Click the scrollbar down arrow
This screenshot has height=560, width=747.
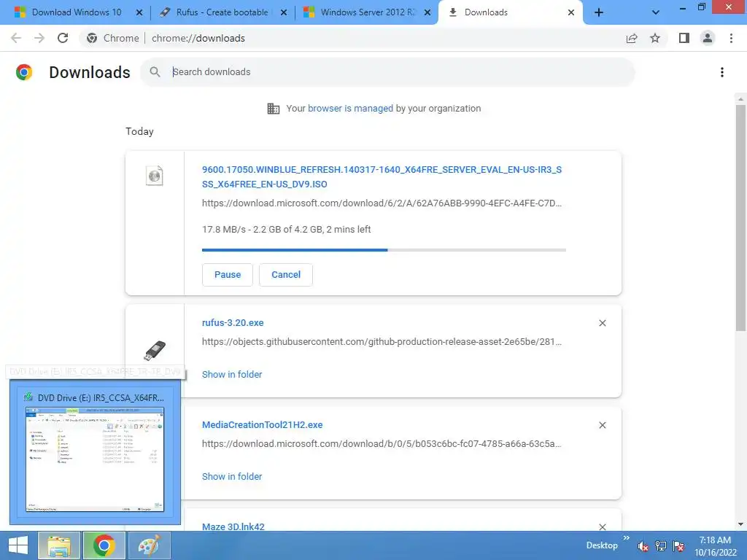click(x=740, y=525)
